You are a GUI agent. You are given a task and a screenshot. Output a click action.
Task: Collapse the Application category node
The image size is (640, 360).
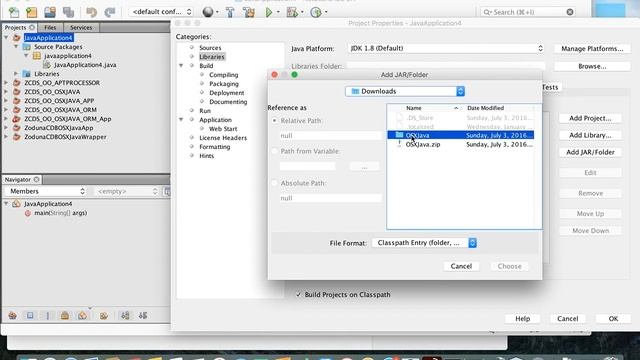[181, 120]
